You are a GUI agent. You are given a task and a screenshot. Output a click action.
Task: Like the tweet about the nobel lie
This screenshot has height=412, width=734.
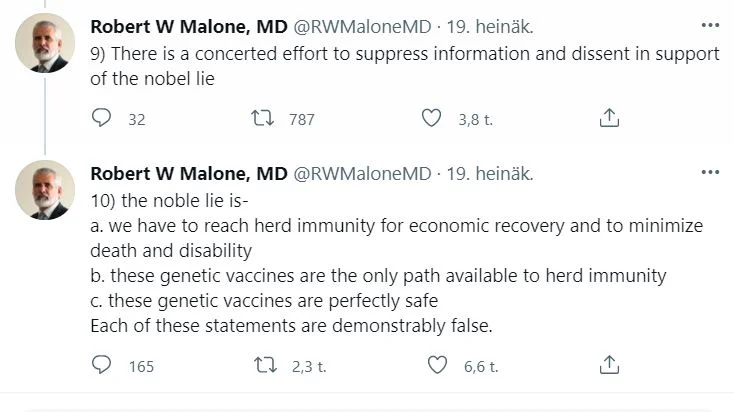click(431, 119)
